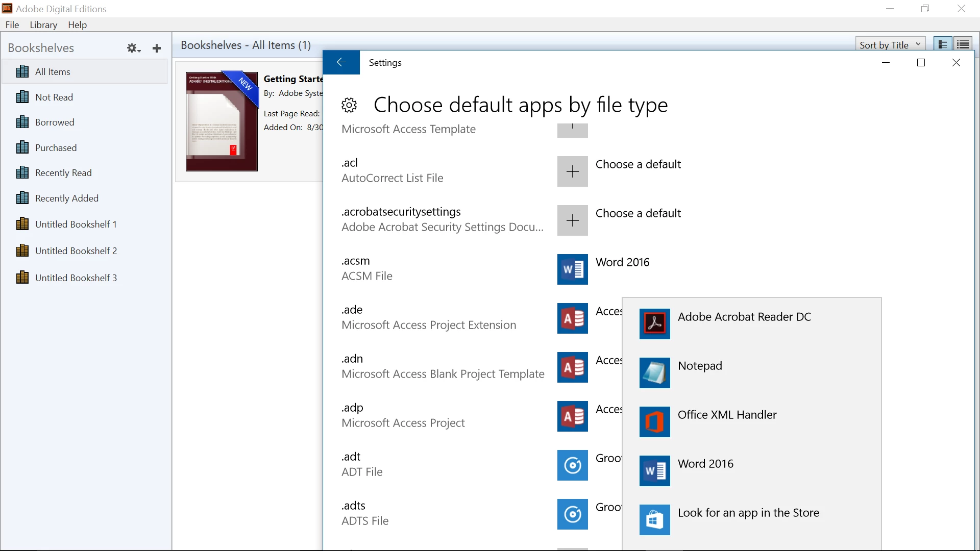Add new bookshelf with plus icon

(x=157, y=48)
